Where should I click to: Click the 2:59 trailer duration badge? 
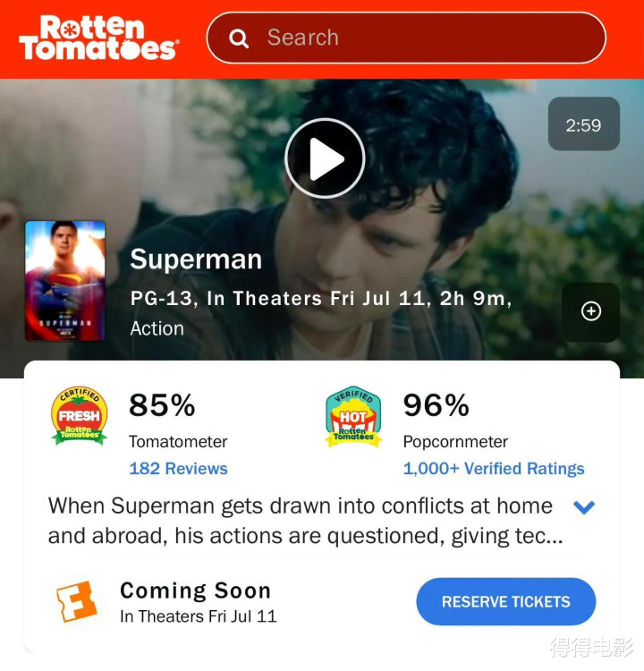pyautogui.click(x=584, y=123)
